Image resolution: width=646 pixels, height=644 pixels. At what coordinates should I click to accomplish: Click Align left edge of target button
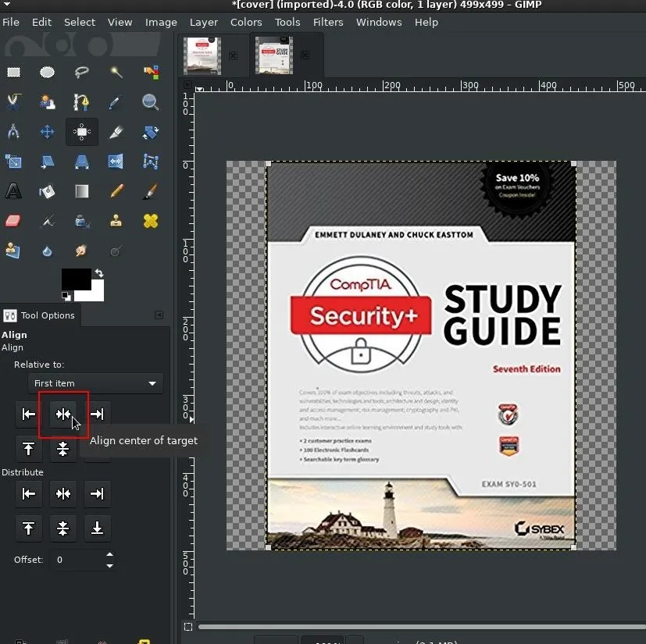[28, 414]
